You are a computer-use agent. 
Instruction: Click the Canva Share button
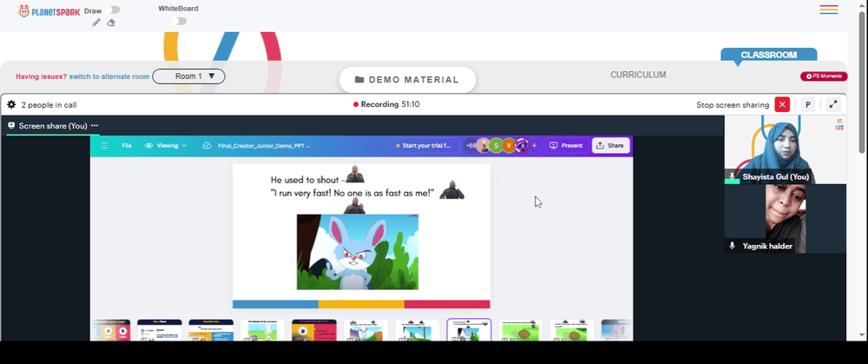tap(610, 146)
